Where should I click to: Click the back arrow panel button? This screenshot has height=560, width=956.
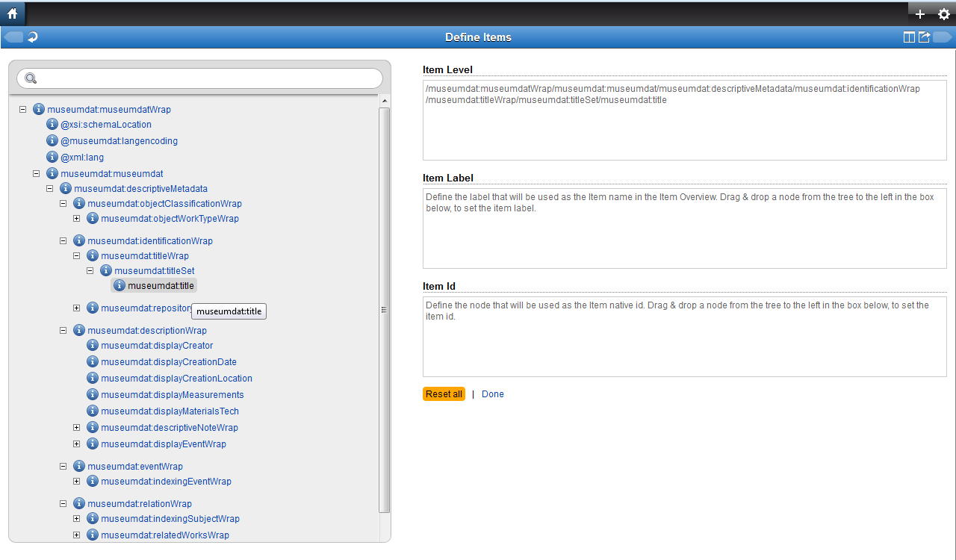click(x=13, y=37)
